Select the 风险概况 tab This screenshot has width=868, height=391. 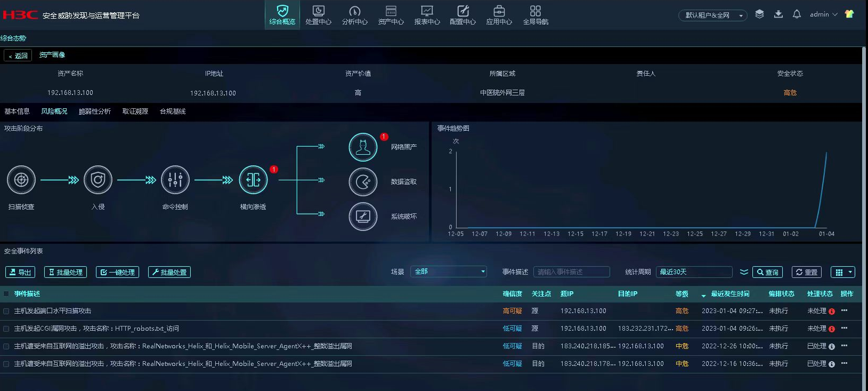click(54, 111)
